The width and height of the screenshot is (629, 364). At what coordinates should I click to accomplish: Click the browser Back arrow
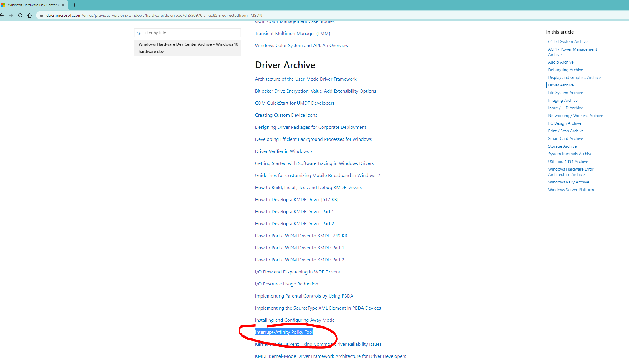[2, 15]
